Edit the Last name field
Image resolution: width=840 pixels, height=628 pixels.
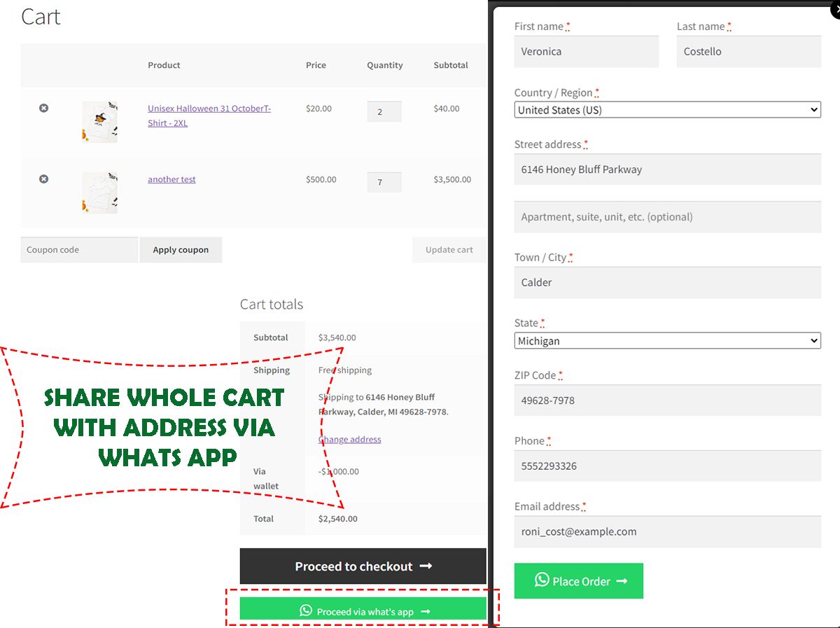pyautogui.click(x=749, y=52)
